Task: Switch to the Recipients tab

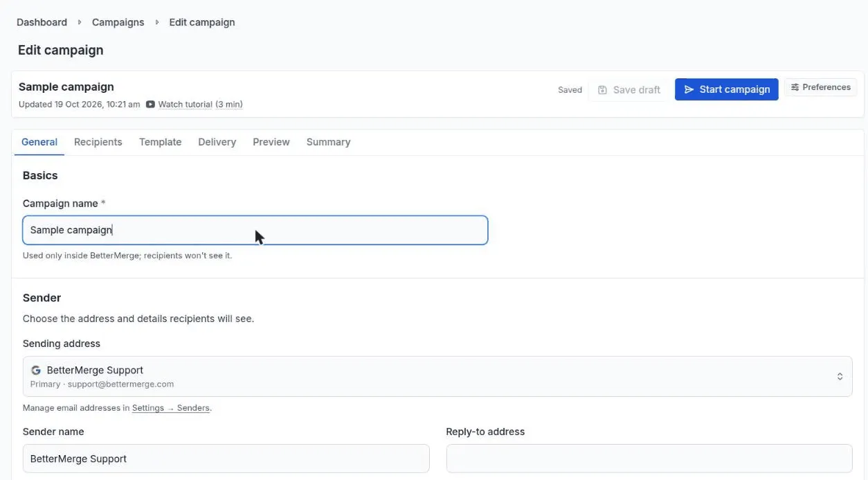Action: tap(98, 142)
